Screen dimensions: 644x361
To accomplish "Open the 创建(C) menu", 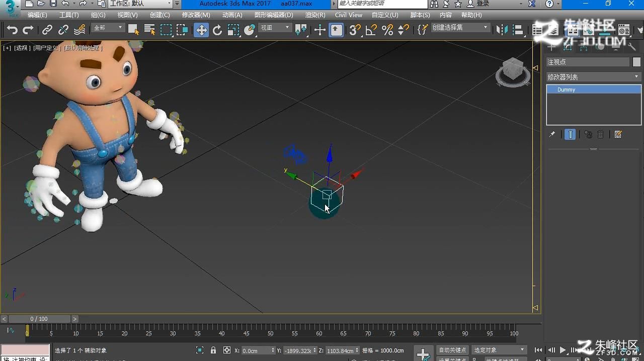I will point(159,15).
